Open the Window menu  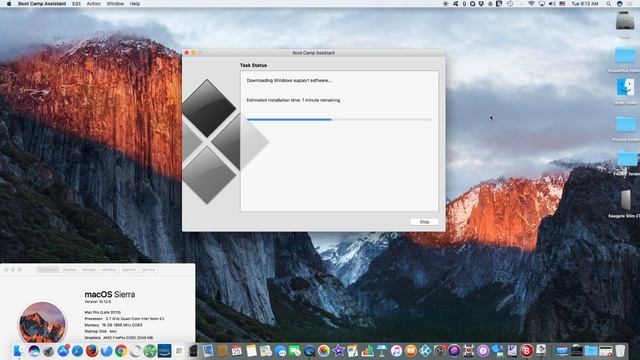(115, 4)
